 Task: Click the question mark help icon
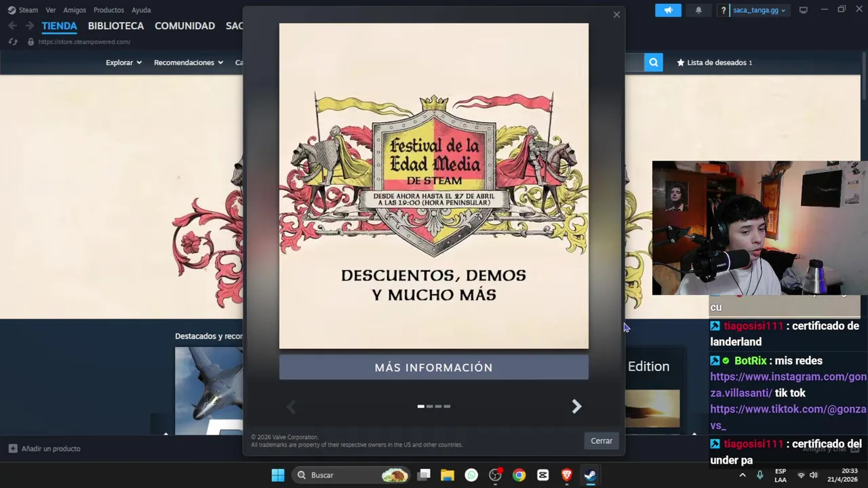(724, 10)
